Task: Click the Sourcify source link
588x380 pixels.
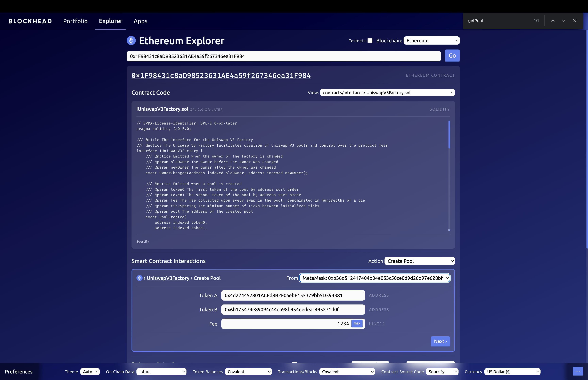Action: pos(143,241)
